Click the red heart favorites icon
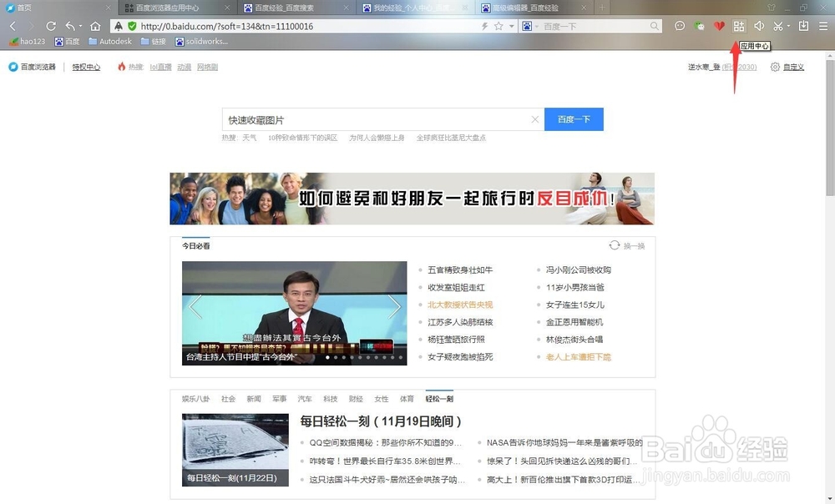 (x=719, y=26)
